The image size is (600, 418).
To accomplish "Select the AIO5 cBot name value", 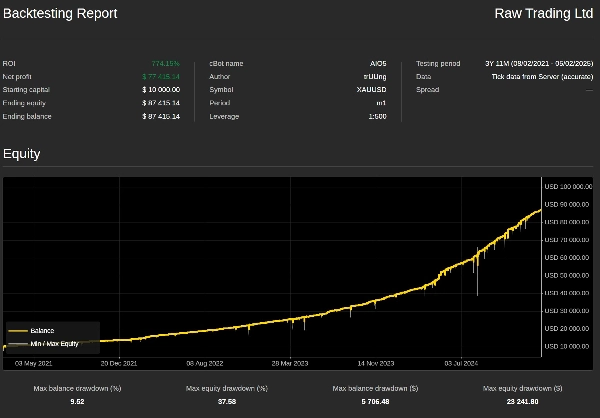I will coord(378,63).
